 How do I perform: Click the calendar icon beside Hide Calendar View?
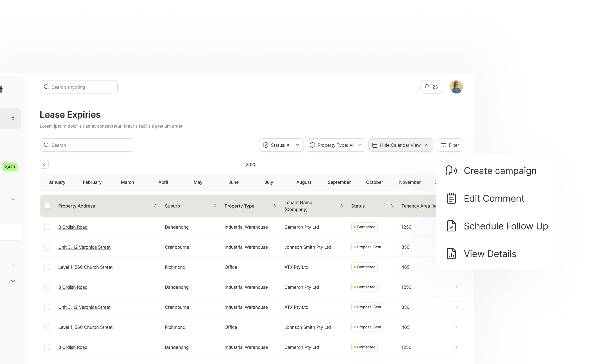click(375, 145)
